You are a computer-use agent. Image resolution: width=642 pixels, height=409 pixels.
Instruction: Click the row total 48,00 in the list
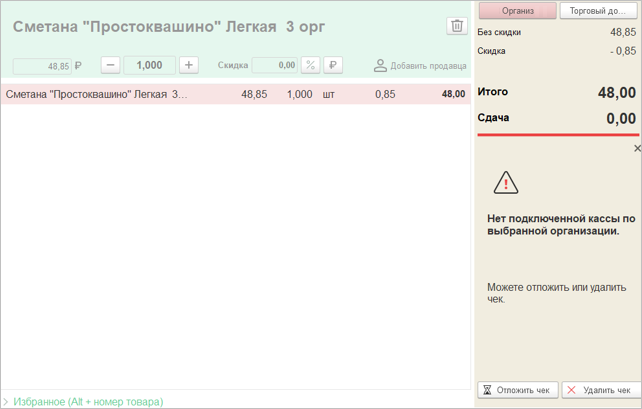(x=453, y=94)
